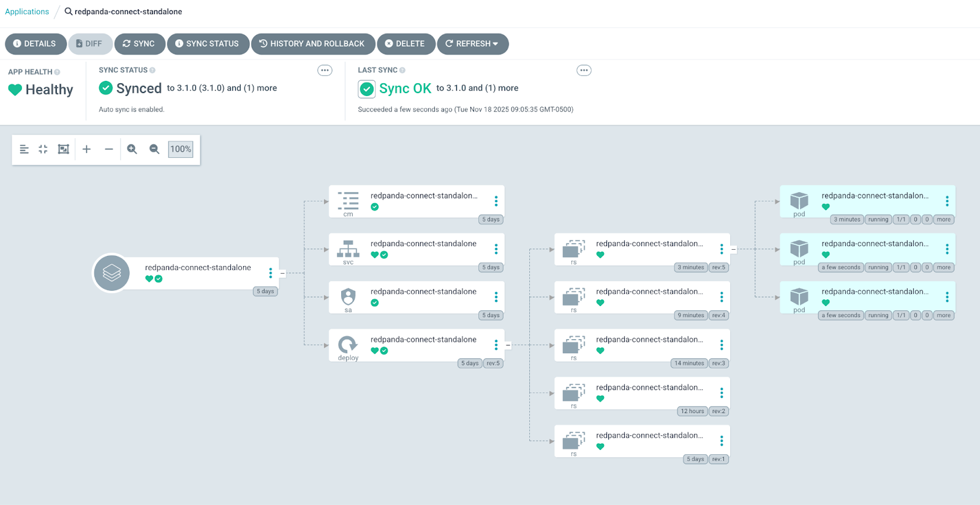This screenshot has width=980, height=505.
Task: Click the minus collapse-all icon
Action: click(x=108, y=149)
